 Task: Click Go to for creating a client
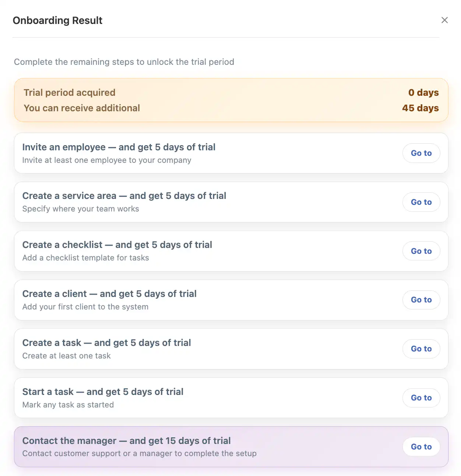(x=421, y=300)
